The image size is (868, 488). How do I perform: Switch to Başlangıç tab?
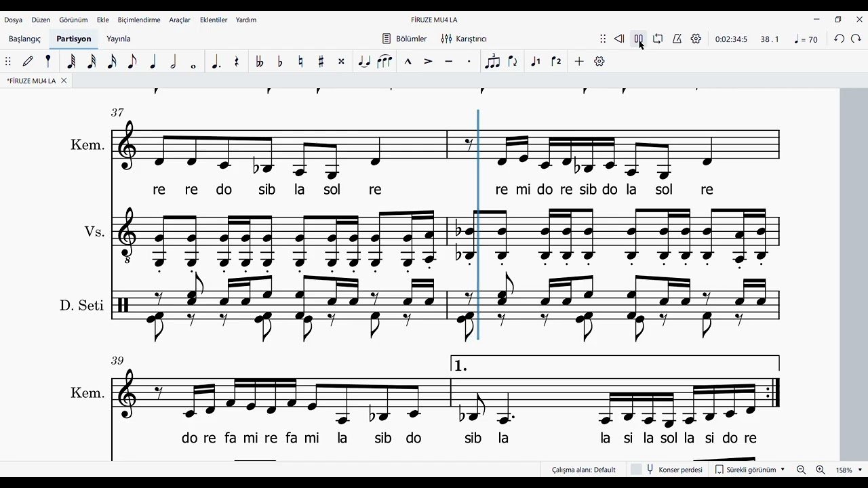pos(25,39)
